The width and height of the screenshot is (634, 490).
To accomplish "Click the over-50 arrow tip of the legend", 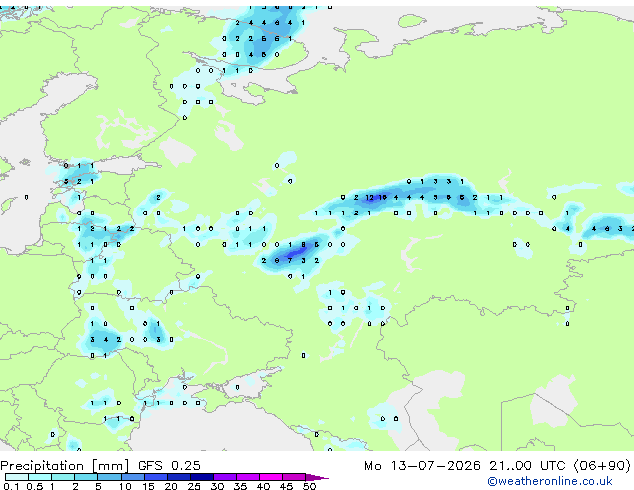I will point(317,477).
